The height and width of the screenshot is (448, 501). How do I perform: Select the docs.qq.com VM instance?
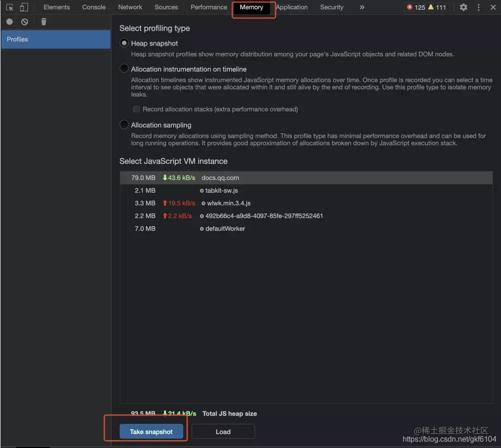(306, 177)
